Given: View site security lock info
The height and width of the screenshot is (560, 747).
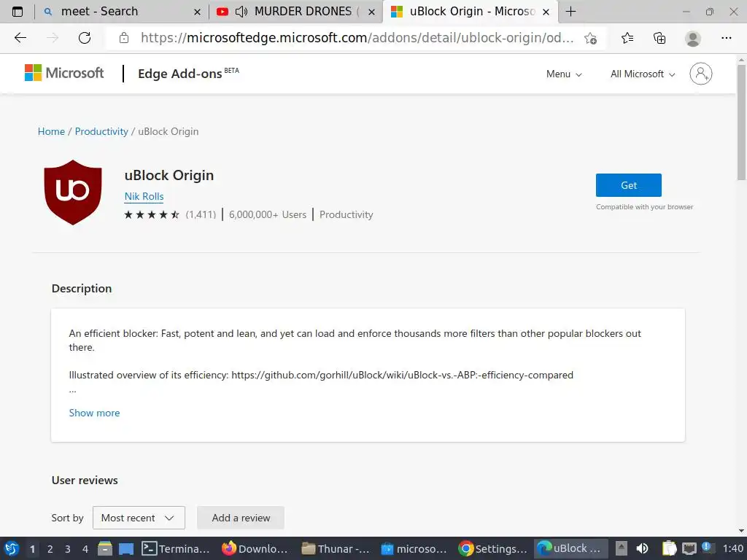Looking at the screenshot, I should [124, 38].
